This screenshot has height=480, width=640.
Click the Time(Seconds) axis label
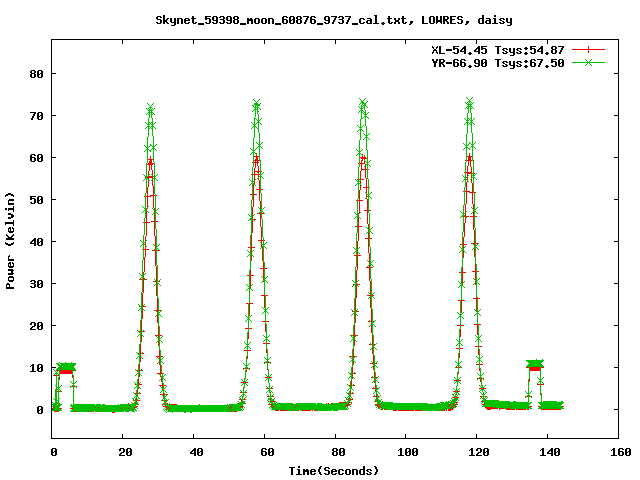pos(334,471)
